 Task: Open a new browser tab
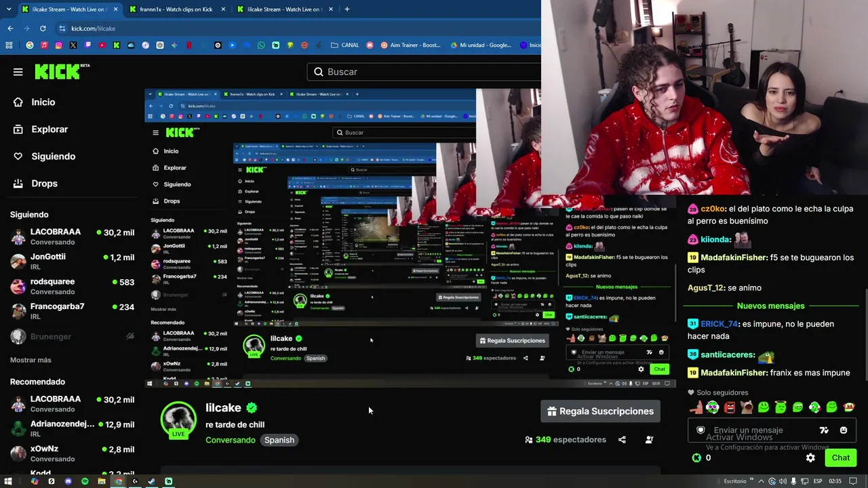point(347,9)
